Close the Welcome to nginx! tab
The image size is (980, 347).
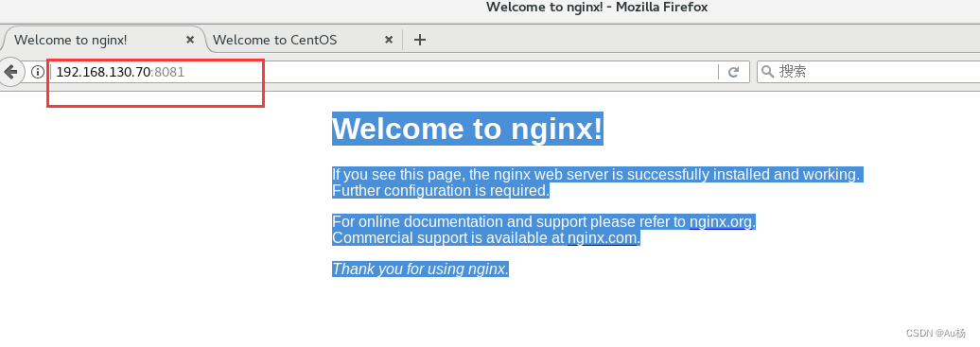[x=190, y=40]
